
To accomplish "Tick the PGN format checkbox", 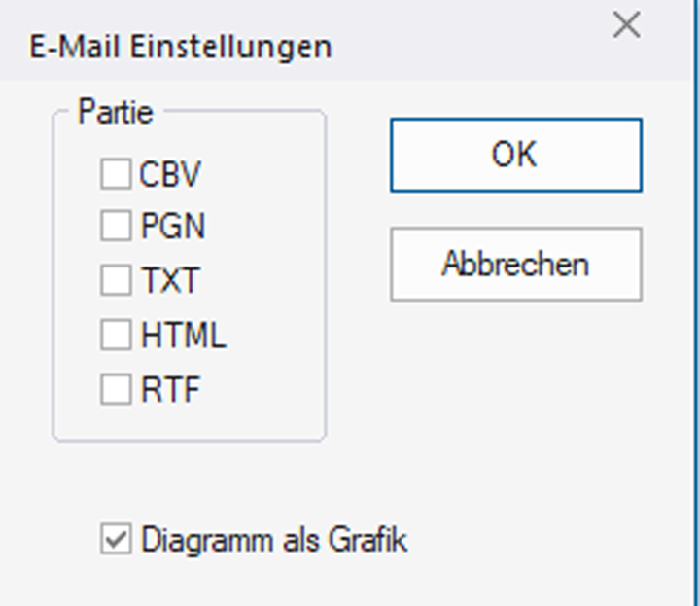I will [x=116, y=227].
